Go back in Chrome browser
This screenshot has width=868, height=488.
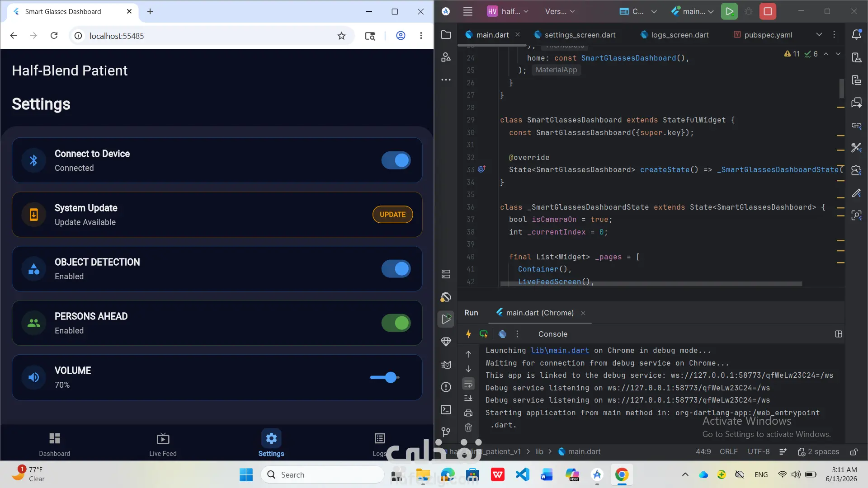pyautogui.click(x=14, y=36)
